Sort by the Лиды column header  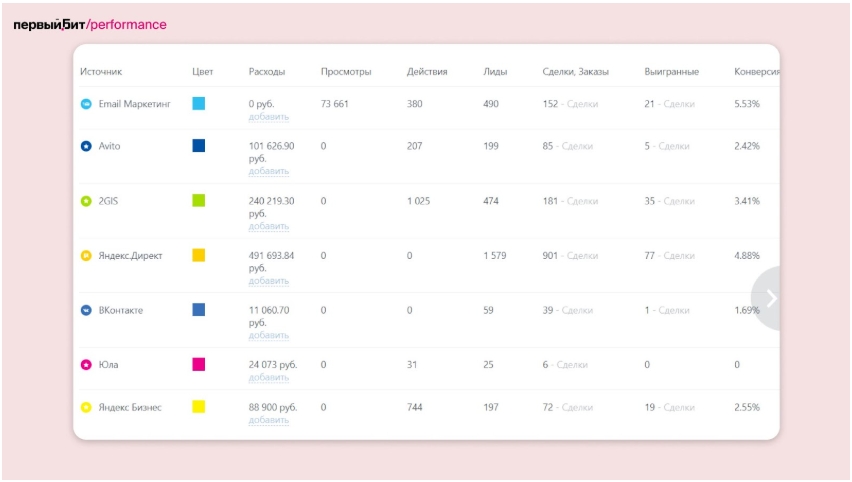(x=494, y=72)
